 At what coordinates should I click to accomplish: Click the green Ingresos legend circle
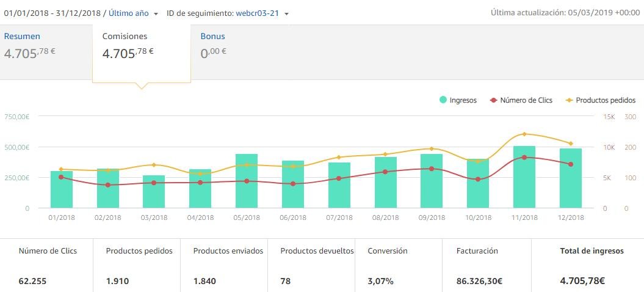[443, 100]
